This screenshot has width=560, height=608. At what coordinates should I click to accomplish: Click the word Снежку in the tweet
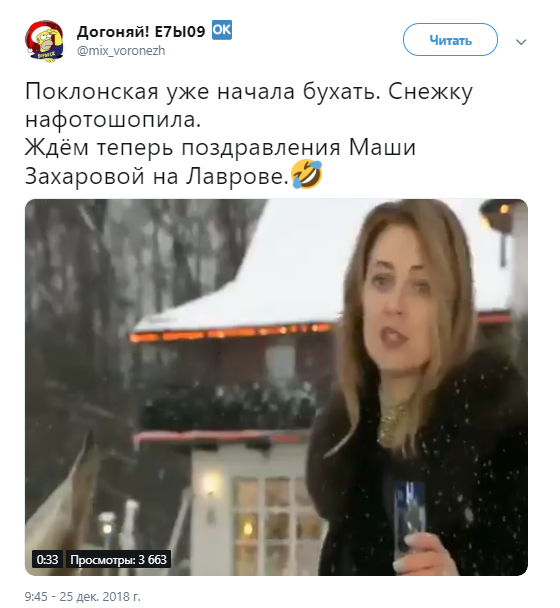[430, 92]
